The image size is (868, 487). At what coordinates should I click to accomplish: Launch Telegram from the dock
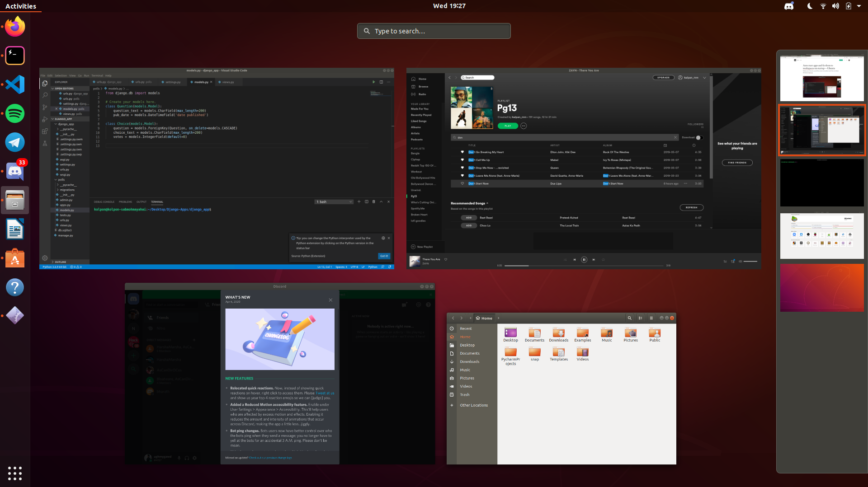pos(15,142)
